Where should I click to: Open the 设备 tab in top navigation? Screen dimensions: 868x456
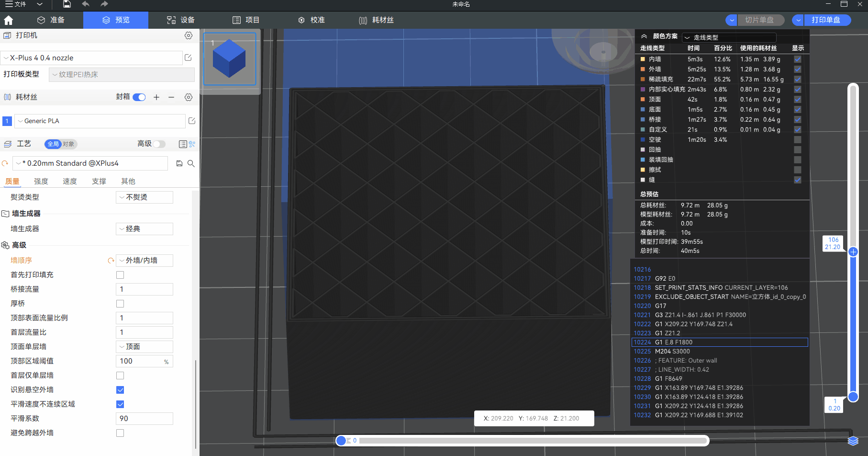181,20
